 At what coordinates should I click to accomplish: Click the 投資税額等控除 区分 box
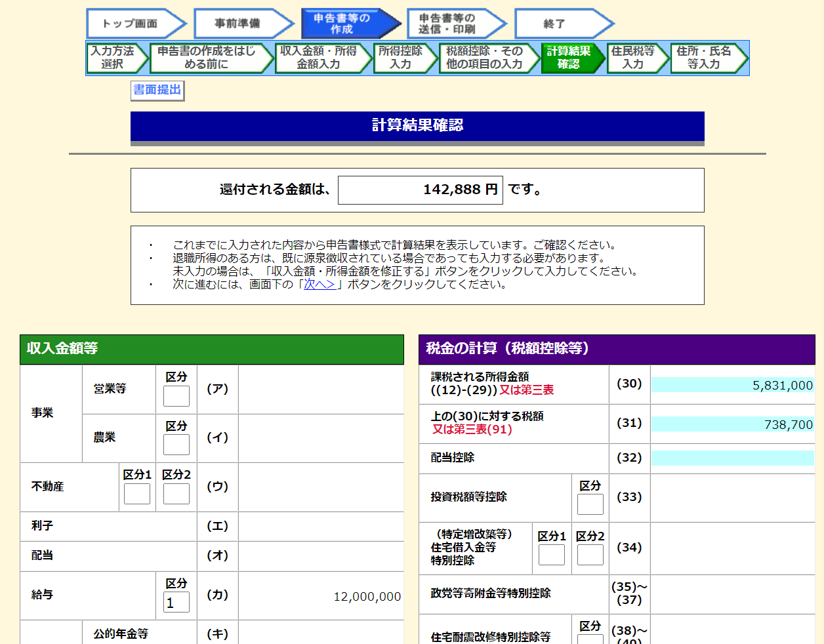590,504
